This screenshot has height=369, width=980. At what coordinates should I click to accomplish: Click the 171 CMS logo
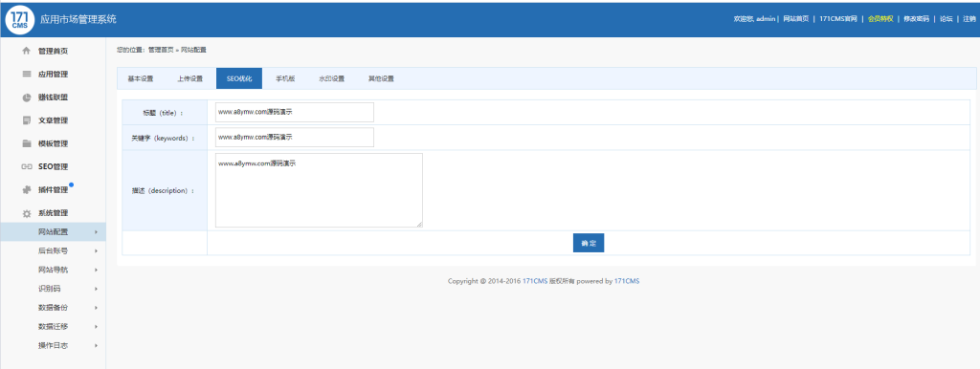pyautogui.click(x=20, y=19)
